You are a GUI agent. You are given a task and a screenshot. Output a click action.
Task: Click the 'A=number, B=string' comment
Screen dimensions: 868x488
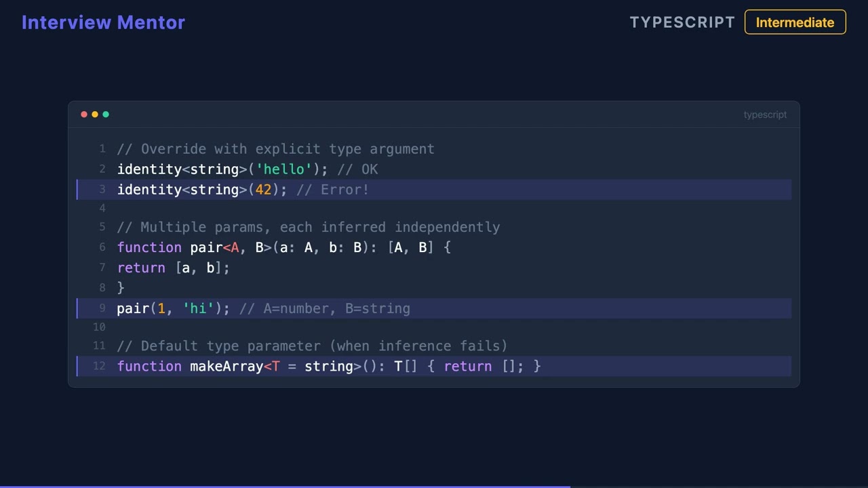coord(325,308)
